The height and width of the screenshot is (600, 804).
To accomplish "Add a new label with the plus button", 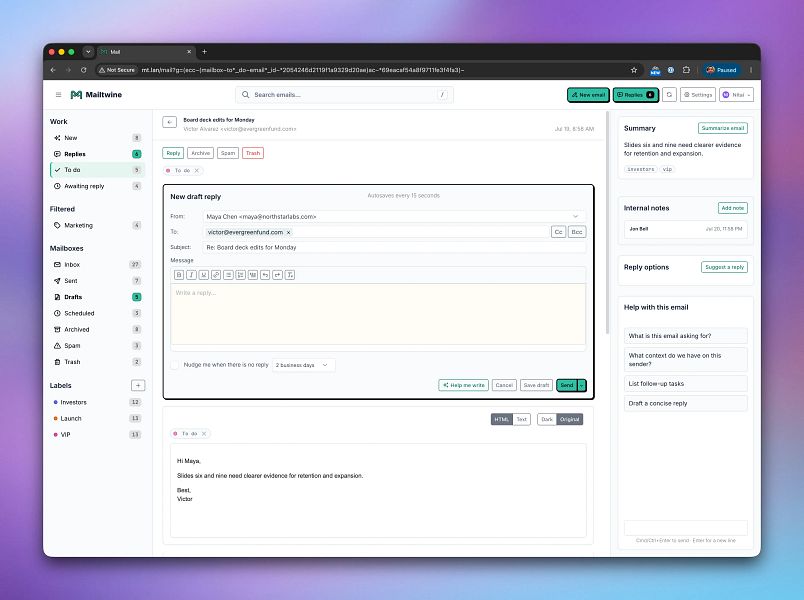I will pos(138,385).
